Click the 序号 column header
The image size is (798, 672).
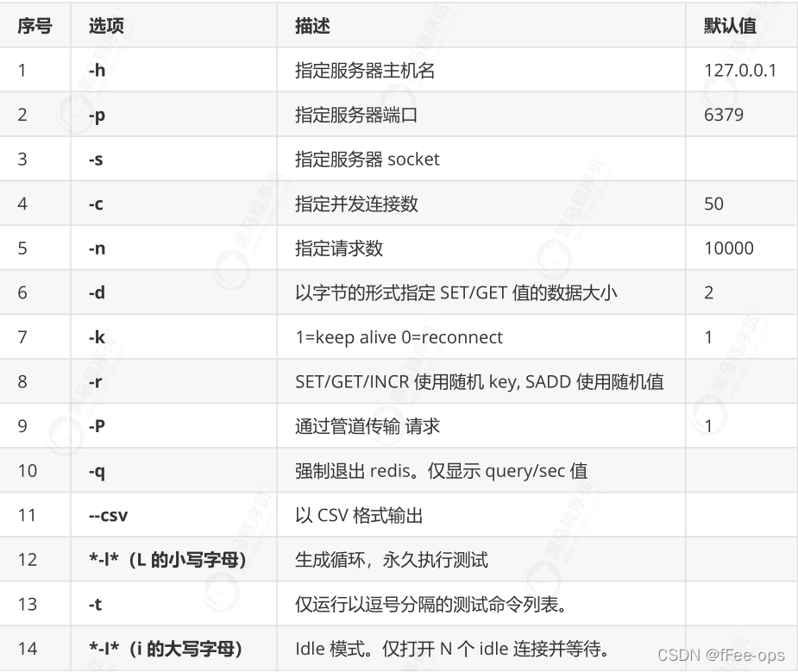click(35, 25)
